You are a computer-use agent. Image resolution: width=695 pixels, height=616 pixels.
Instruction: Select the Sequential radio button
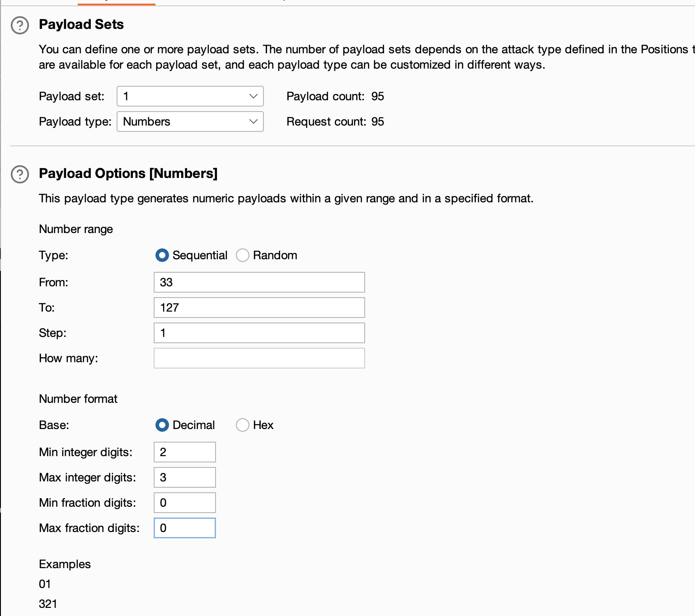pos(162,255)
